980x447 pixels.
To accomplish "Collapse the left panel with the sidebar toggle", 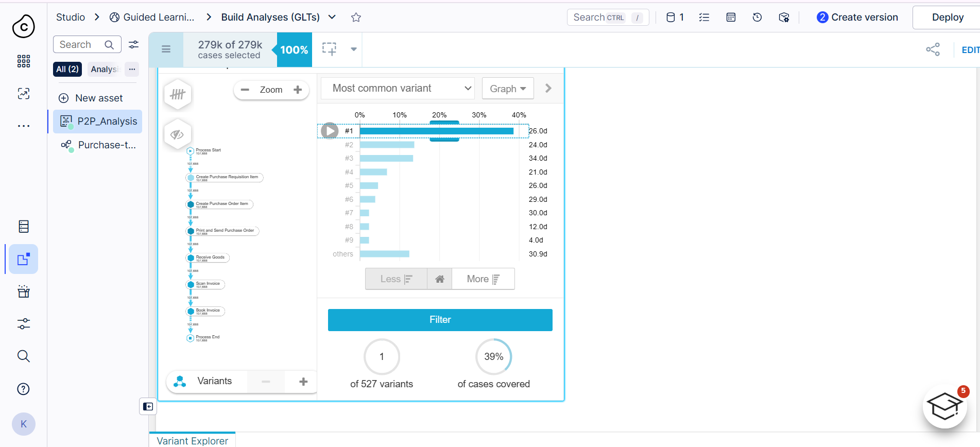I will click(x=148, y=407).
